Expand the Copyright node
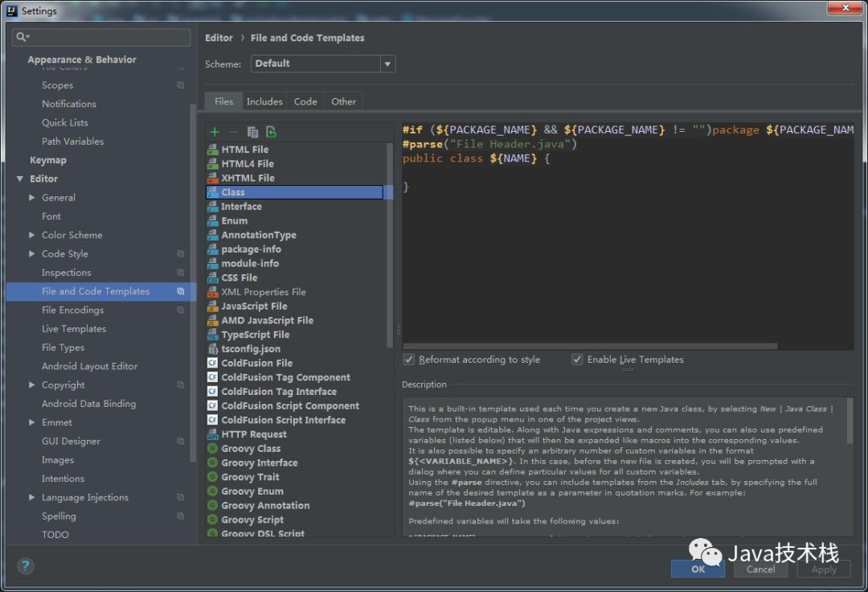The width and height of the screenshot is (868, 592). [31, 385]
